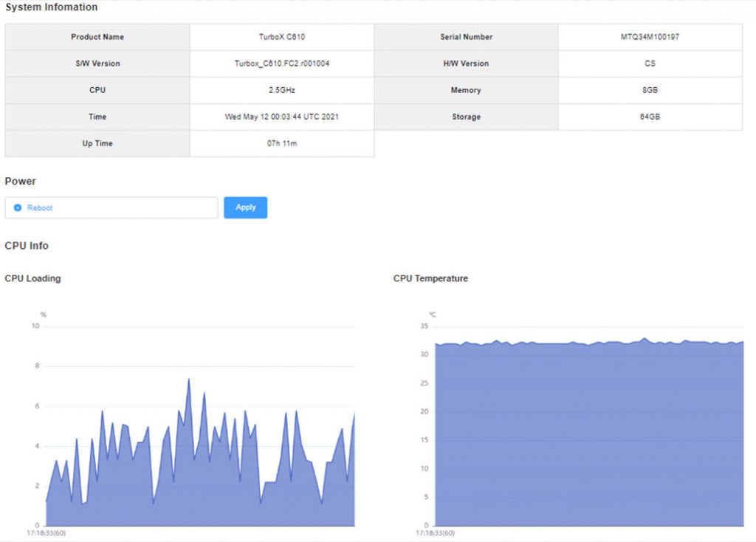
Task: Select the 2.5GHz CPU value
Action: 282,90
